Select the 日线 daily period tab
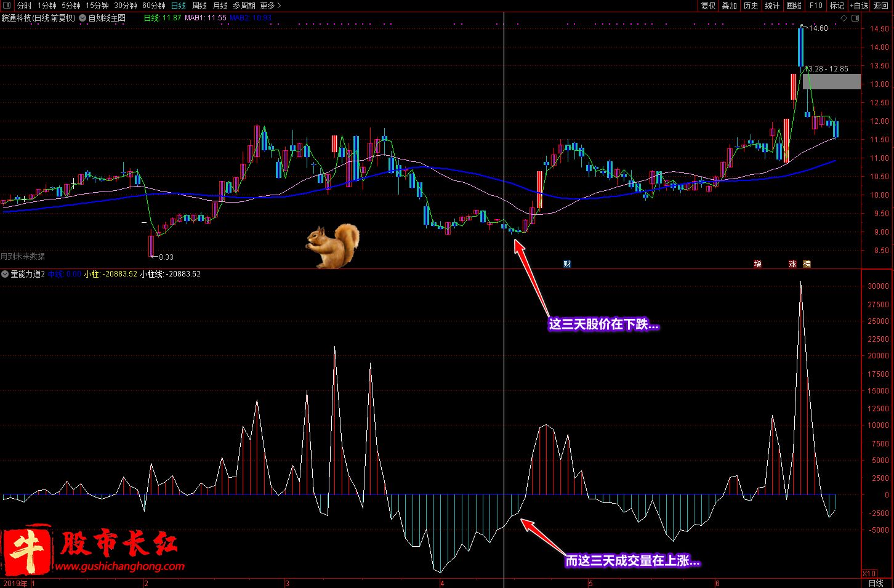894x588 pixels. (x=179, y=6)
